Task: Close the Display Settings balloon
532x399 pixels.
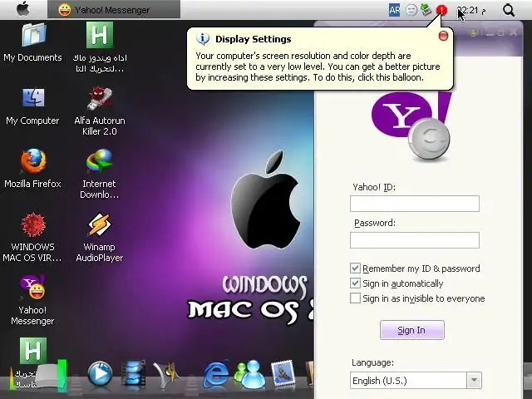Action: pos(443,36)
